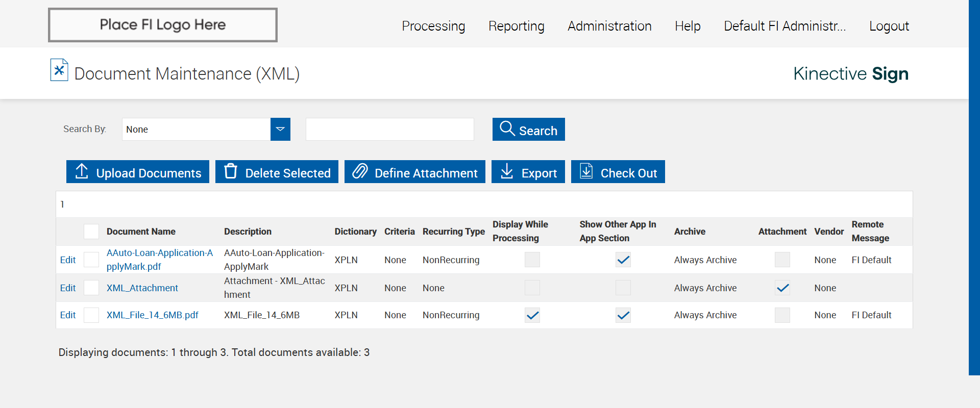Image resolution: width=980 pixels, height=408 pixels.
Task: Open the Search By dropdown arrow
Action: coord(280,130)
